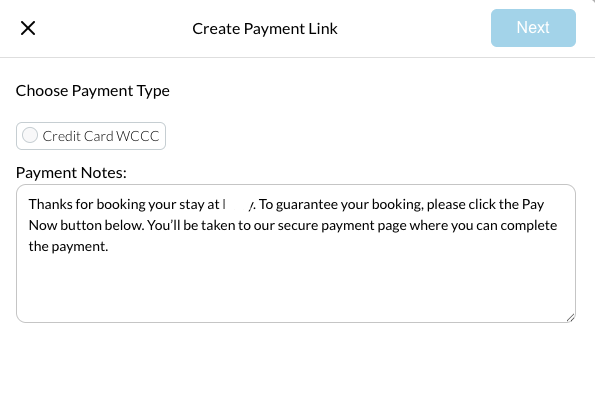Screen dimensions: 595x393
Task: Click the obscured property name in notes
Action: point(238,204)
